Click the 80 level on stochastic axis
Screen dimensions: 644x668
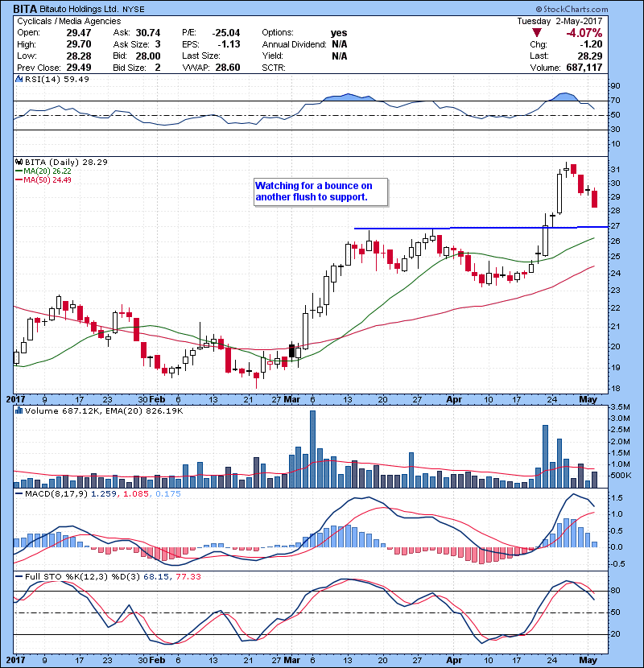(x=615, y=591)
